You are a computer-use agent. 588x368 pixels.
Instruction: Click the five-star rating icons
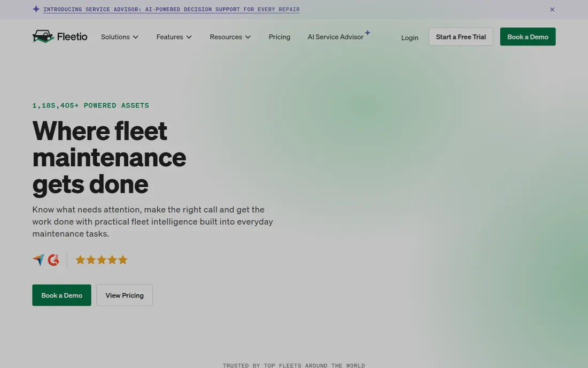102,259
